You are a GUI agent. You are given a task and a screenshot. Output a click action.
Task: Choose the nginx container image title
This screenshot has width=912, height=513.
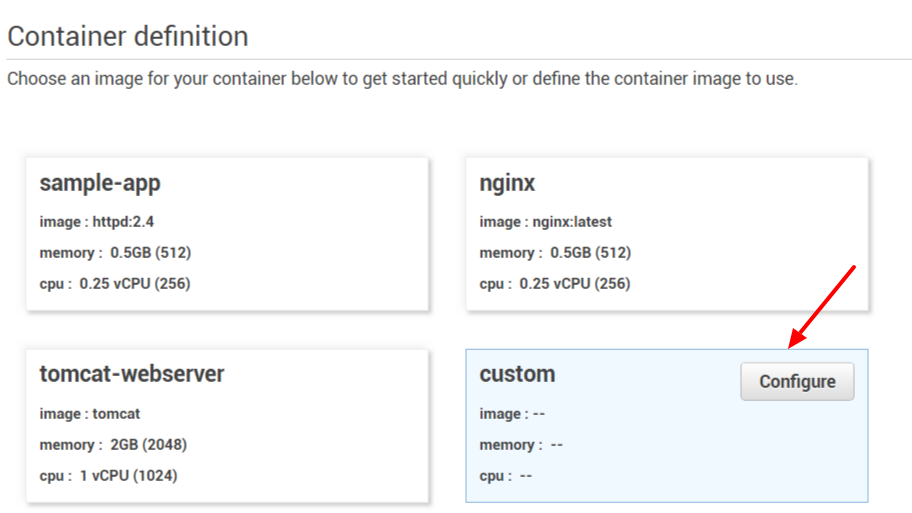(507, 183)
